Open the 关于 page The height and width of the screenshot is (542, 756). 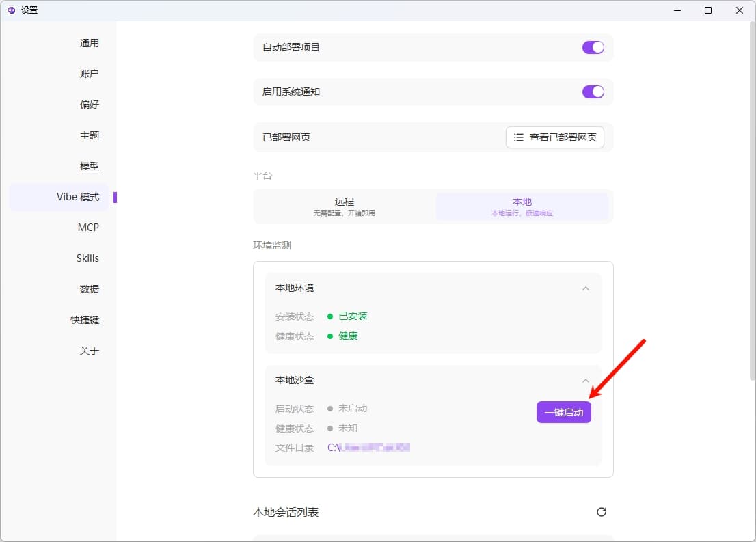click(x=89, y=351)
